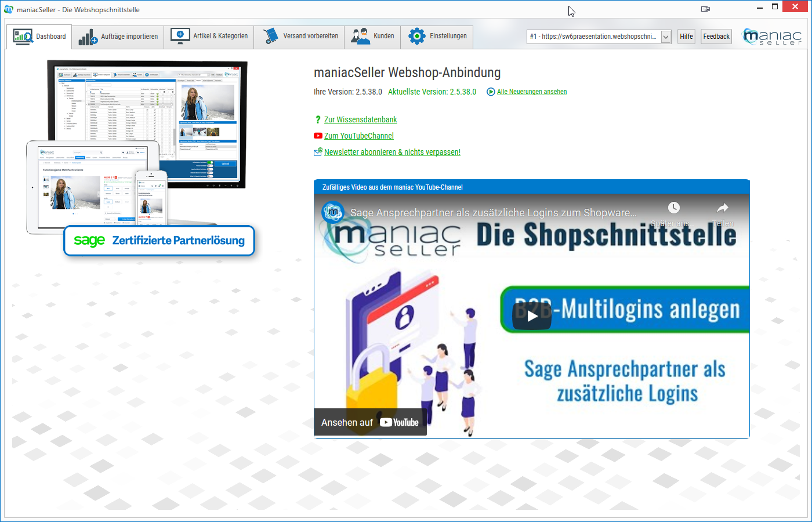The width and height of the screenshot is (812, 522).
Task: Open the Einstellungen tab
Action: pos(437,37)
